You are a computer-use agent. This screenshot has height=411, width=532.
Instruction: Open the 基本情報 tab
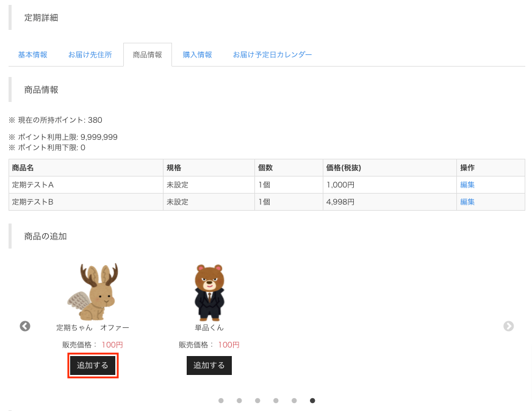(x=32, y=55)
